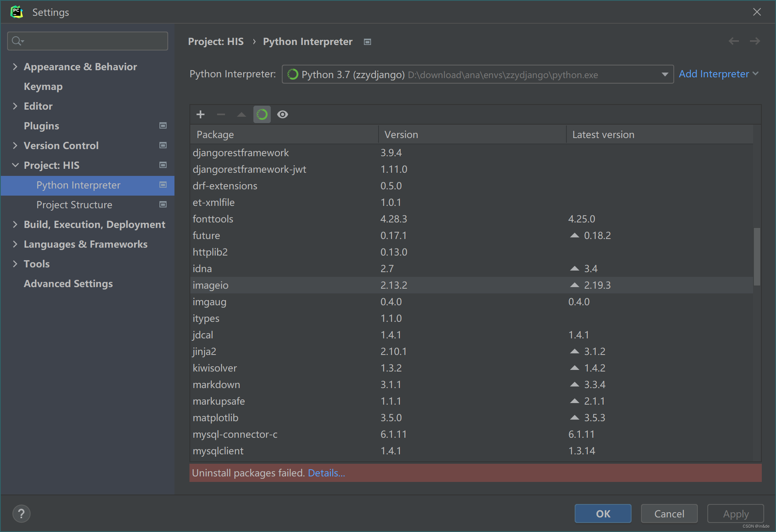Viewport: 776px width, 532px height.
Task: Click Project: HIS in breadcrumb
Action: [216, 41]
